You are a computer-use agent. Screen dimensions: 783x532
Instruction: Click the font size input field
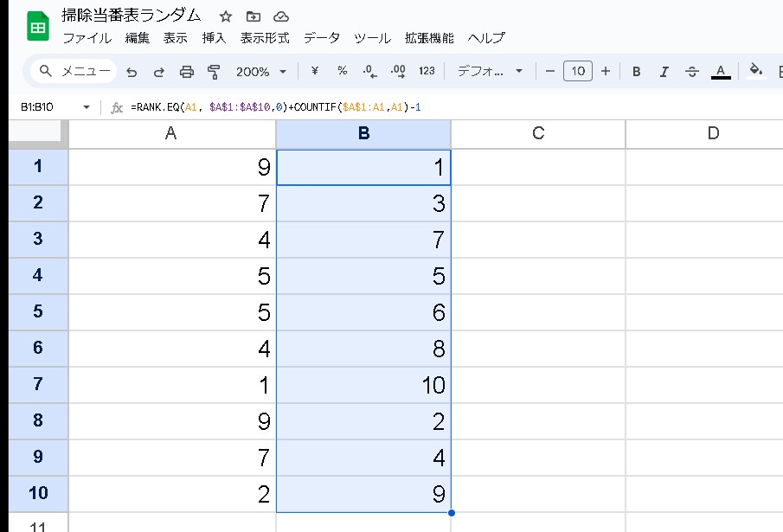pyautogui.click(x=577, y=71)
